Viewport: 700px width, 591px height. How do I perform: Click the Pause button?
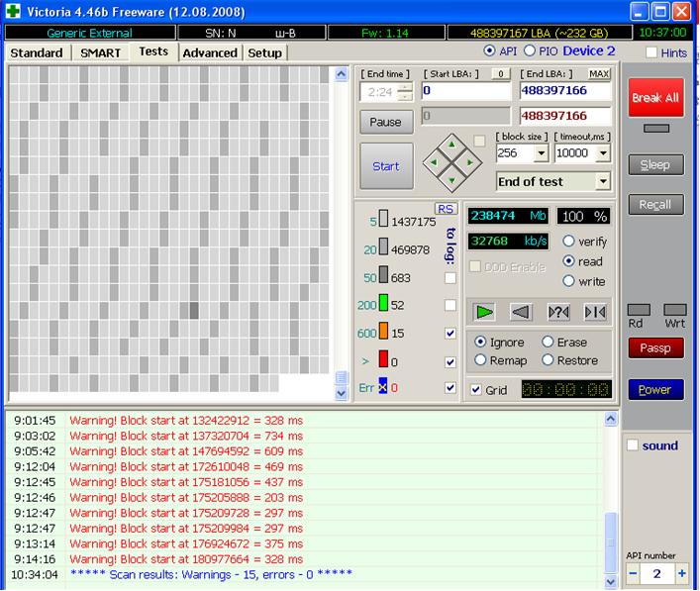click(x=386, y=122)
